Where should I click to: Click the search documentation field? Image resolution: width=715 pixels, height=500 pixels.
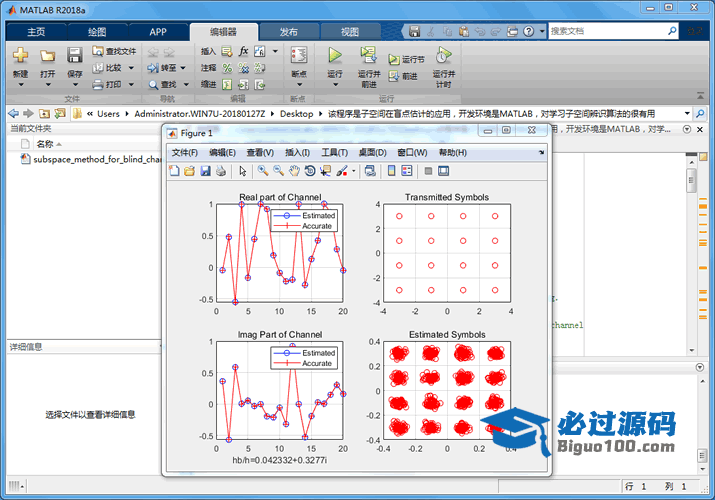[608, 31]
